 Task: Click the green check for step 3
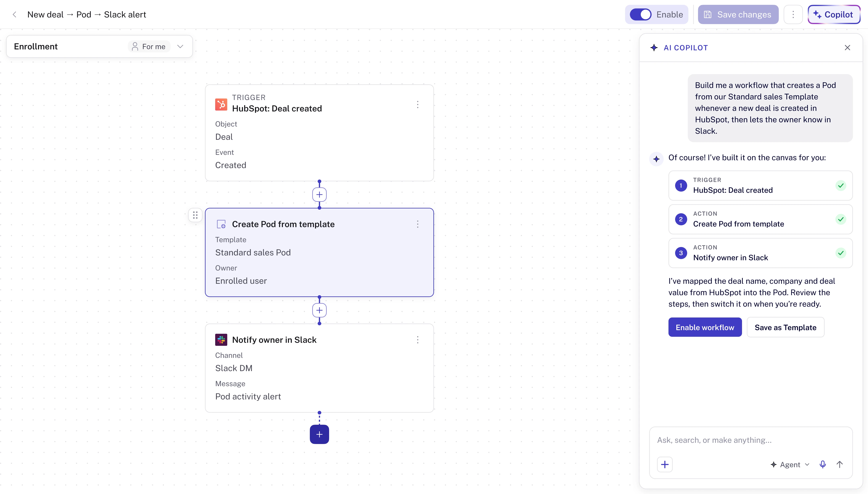840,253
